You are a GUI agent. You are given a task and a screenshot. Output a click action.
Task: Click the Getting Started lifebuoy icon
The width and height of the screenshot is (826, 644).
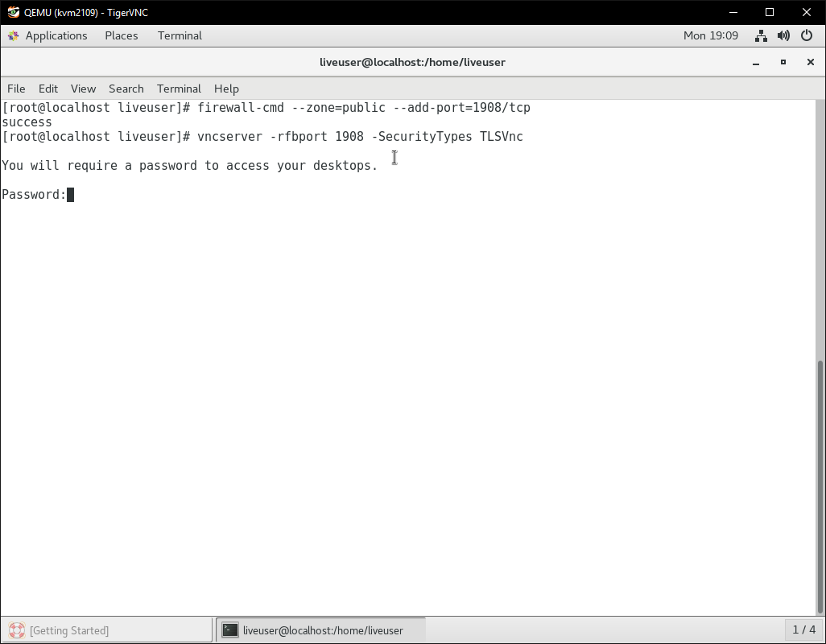16,630
